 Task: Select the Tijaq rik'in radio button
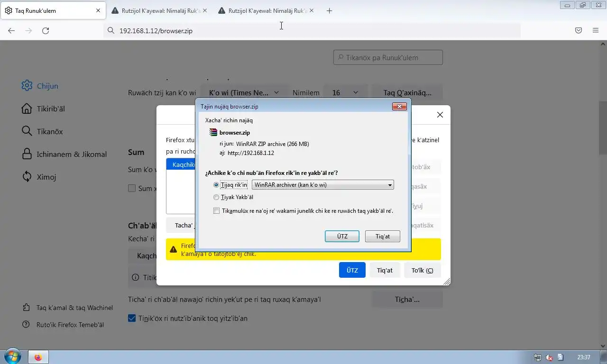tap(216, 185)
